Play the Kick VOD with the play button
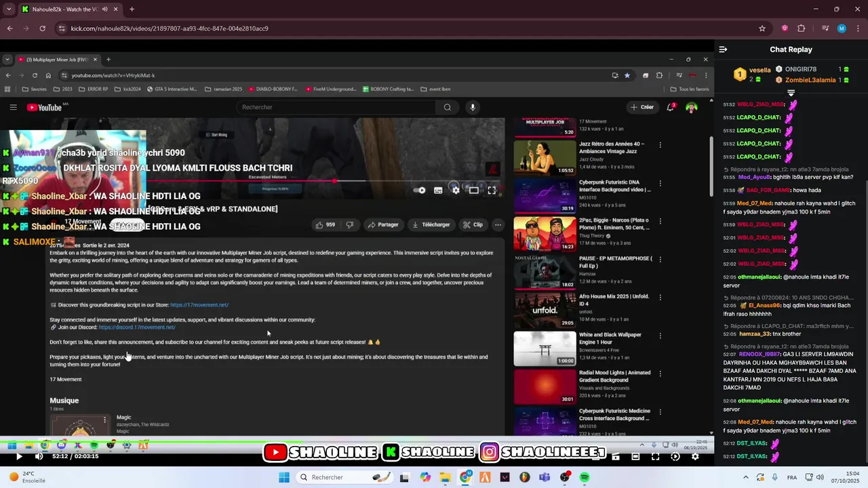868x488 pixels. 19,456
